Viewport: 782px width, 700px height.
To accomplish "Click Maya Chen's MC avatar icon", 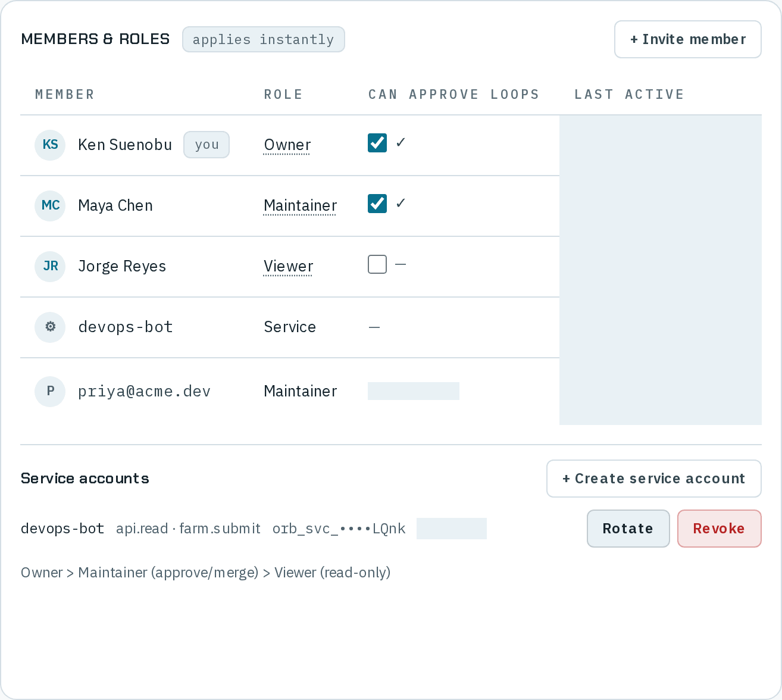I will 50,206.
